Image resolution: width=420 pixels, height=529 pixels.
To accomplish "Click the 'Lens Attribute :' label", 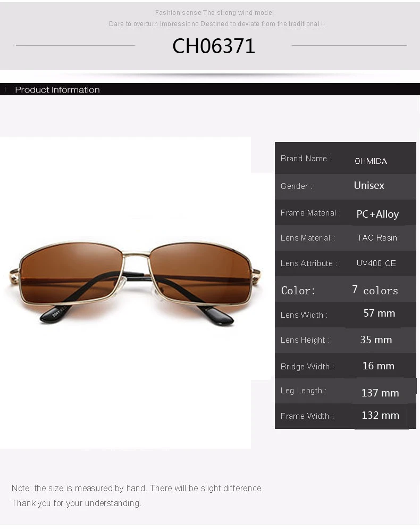I will 309,263.
